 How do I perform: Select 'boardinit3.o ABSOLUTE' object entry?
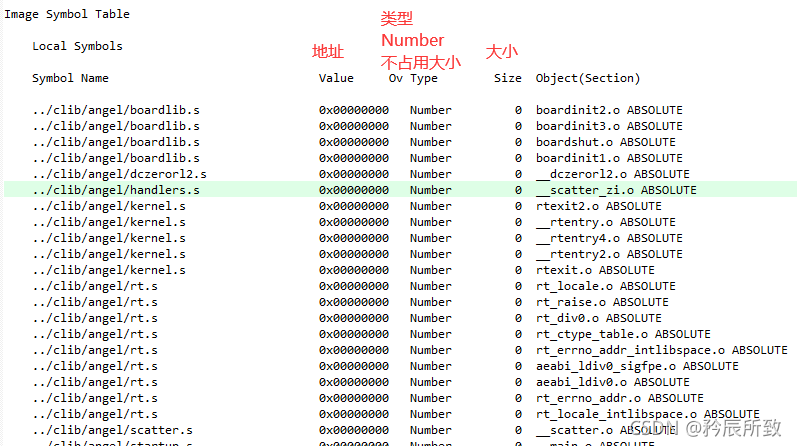click(x=609, y=126)
